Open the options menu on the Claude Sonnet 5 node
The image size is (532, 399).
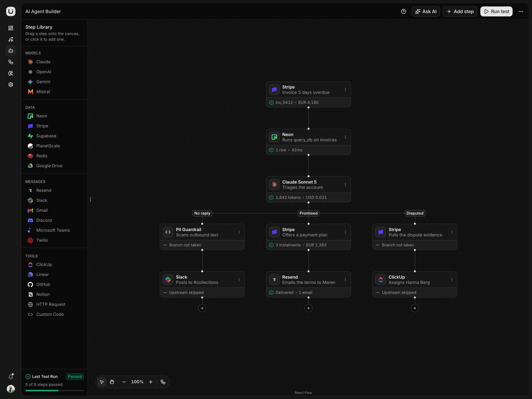345,184
